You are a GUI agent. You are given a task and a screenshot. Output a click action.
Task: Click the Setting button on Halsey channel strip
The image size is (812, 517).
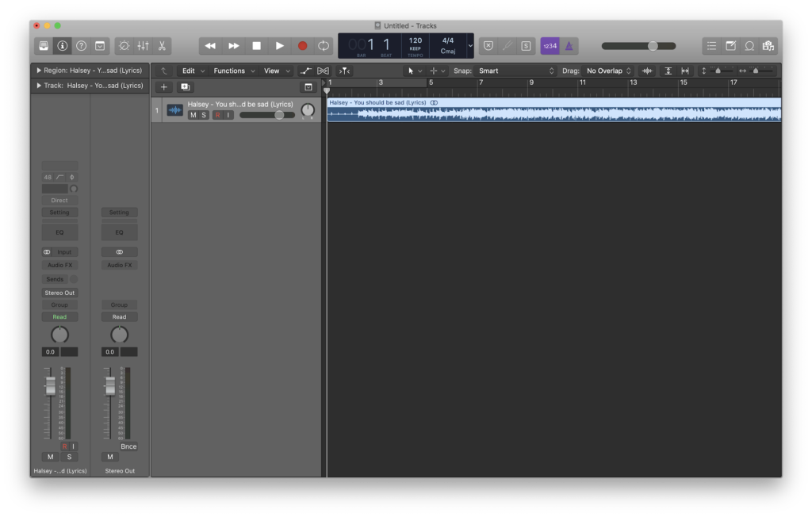[59, 213]
